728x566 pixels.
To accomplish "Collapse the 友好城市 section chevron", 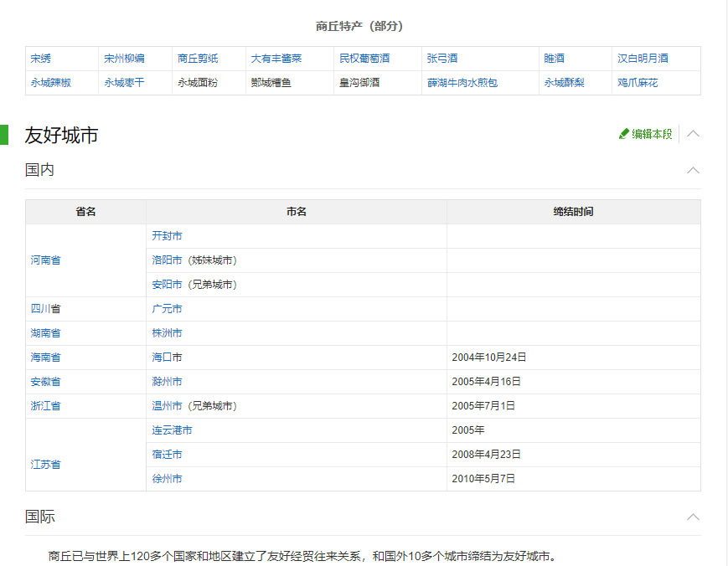I will coord(693,134).
